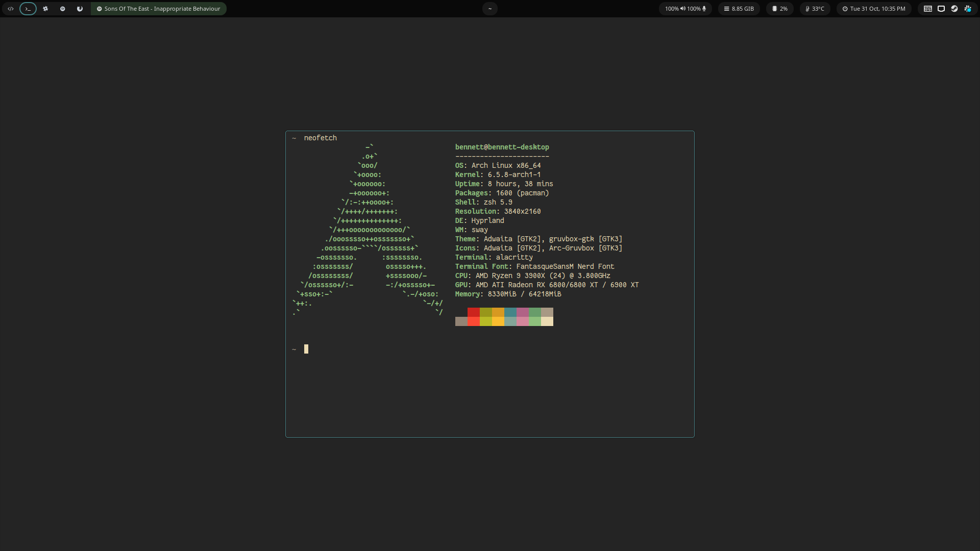Screen dimensions: 980x551
Task: Click the Steam tray icon
Action: (x=954, y=9)
